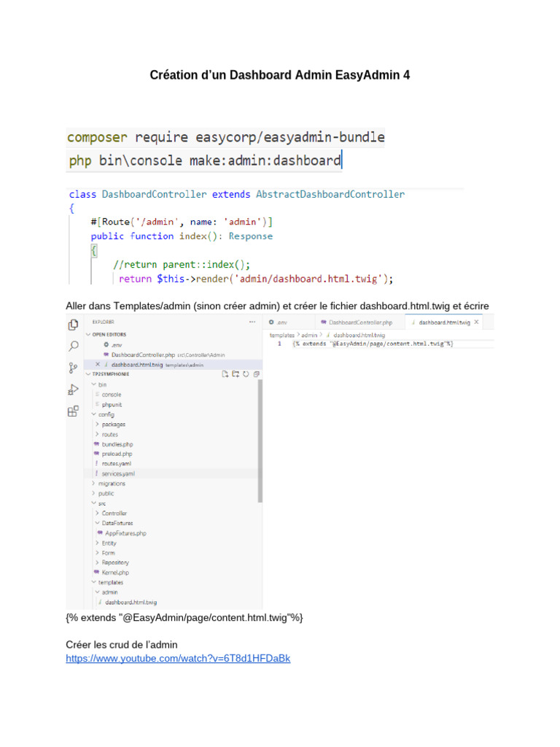Close dashboard.html.twig from the open editors list

pos(98,365)
